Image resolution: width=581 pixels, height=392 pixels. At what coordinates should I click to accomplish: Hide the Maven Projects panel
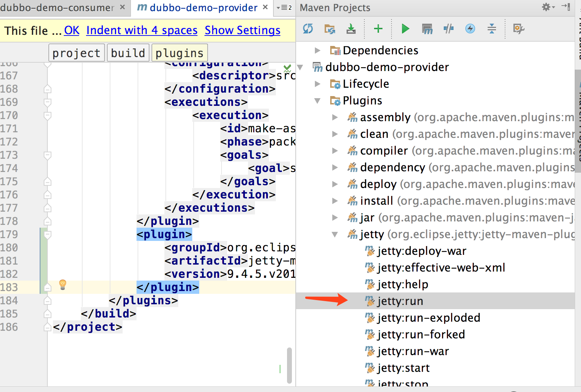(x=566, y=7)
